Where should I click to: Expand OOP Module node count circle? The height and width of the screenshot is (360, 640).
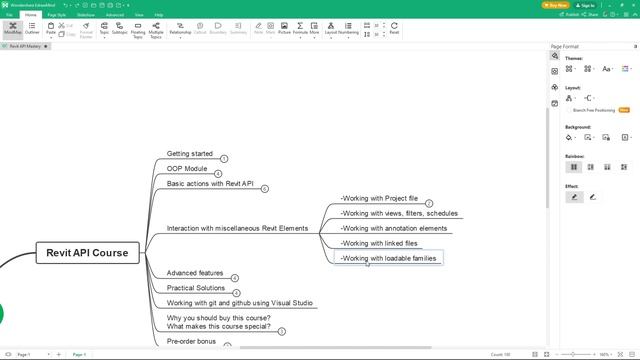click(x=218, y=174)
